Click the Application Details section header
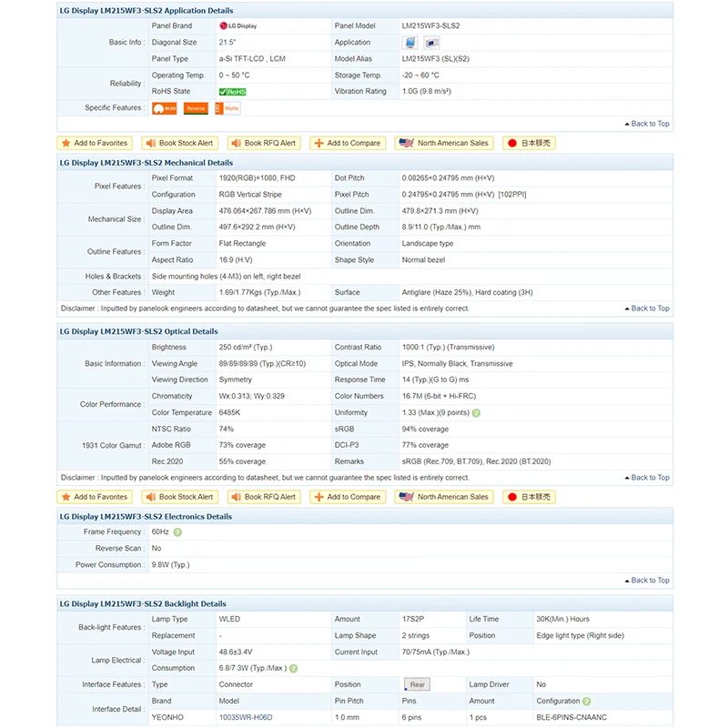Screen dimensions: 728x728 click(x=365, y=10)
